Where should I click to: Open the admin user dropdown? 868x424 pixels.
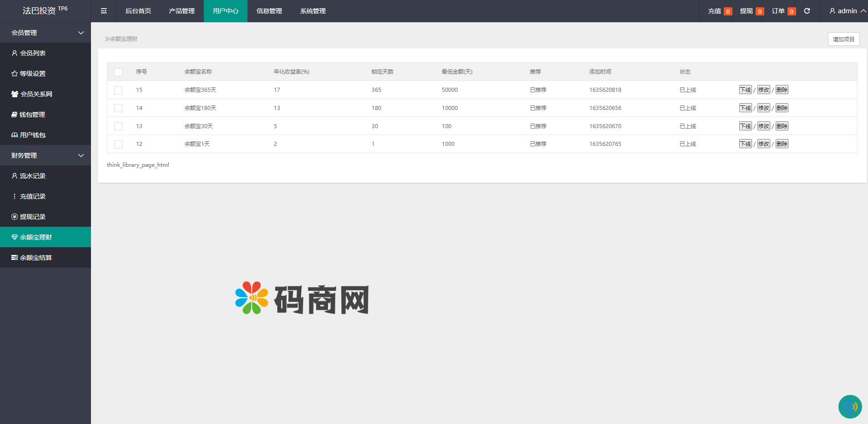847,11
